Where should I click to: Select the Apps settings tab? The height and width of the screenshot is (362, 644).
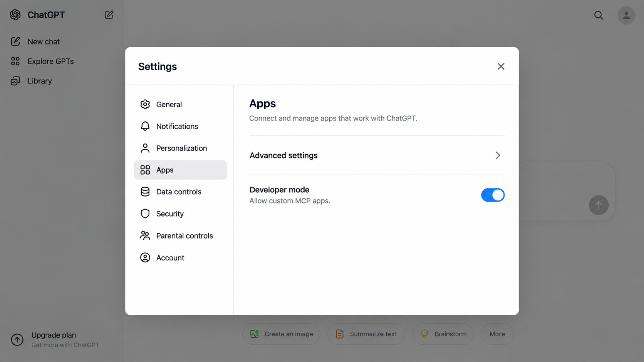click(x=181, y=170)
